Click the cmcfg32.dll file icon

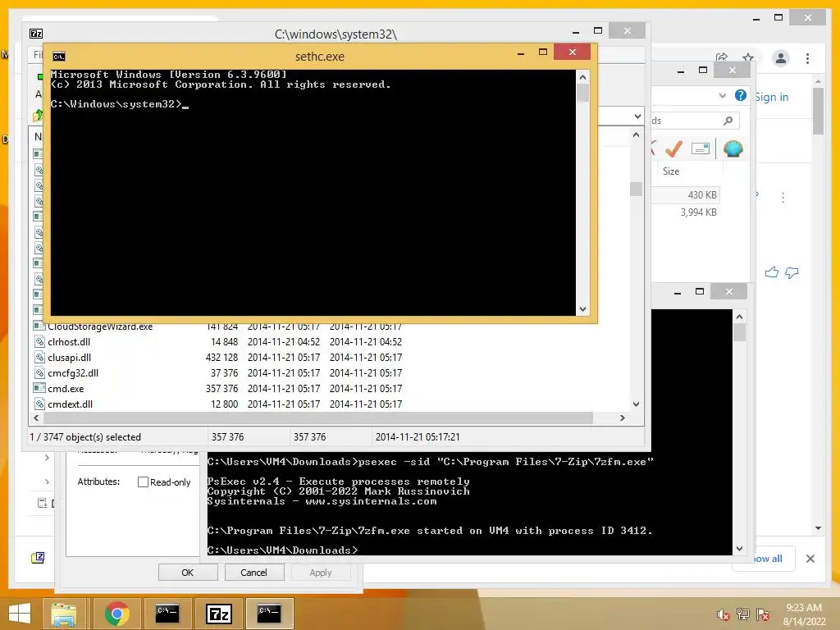39,373
